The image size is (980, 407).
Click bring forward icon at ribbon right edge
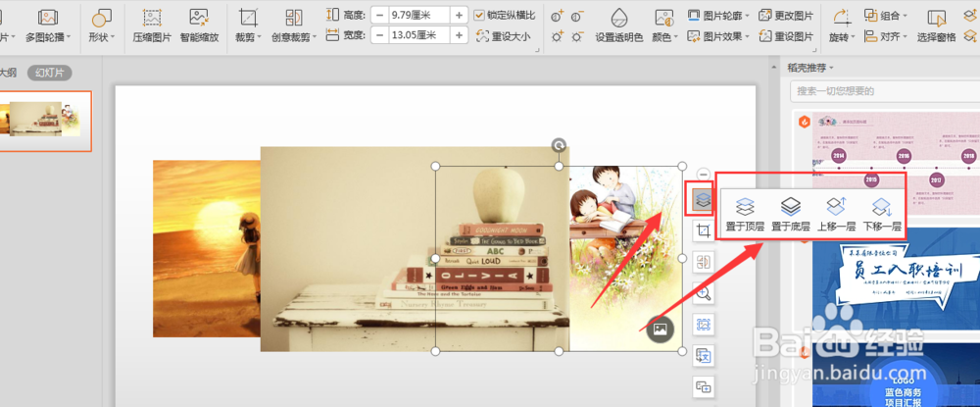(970, 15)
